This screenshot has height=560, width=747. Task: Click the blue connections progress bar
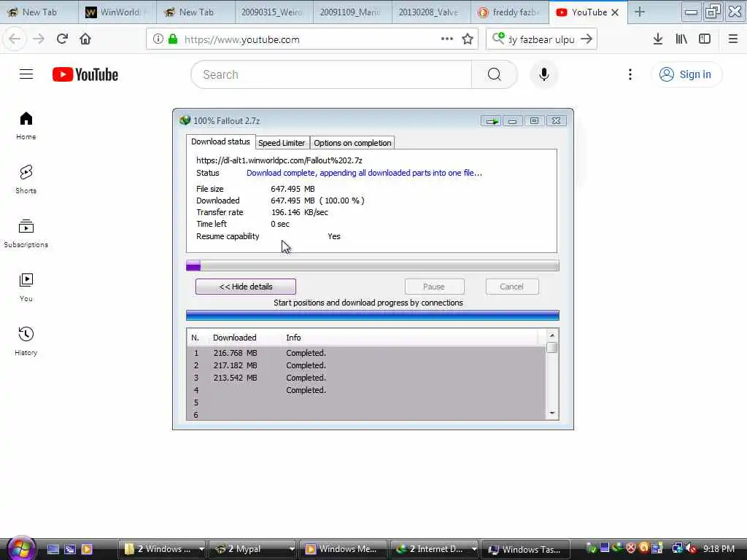[x=373, y=315]
